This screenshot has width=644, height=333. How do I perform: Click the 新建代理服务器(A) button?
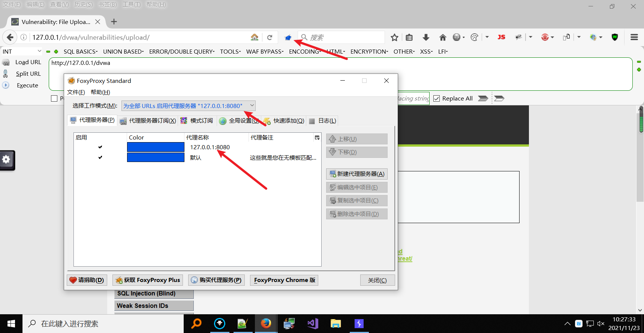(356, 174)
